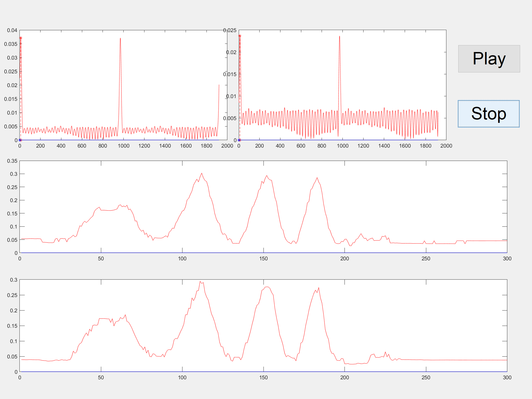532x399 pixels.
Task: Click small bump near 225 in bottom plot
Action: coord(385,352)
